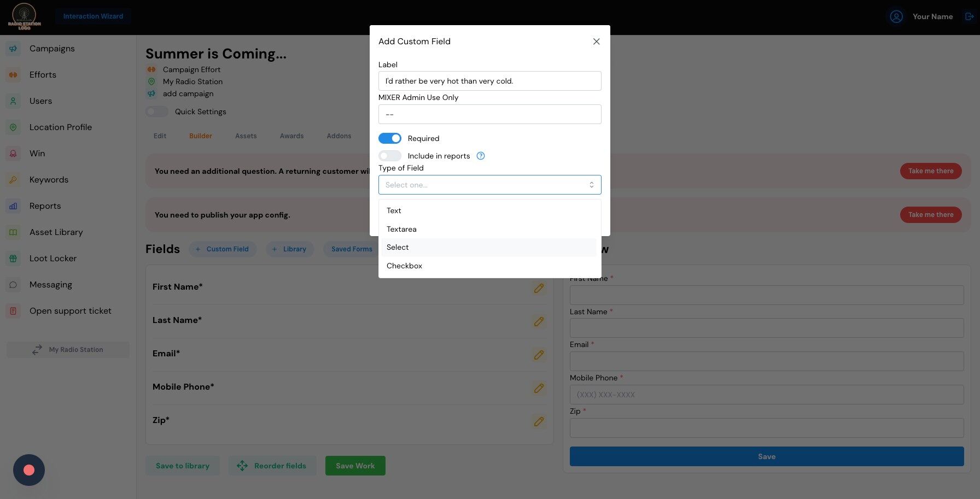The width and height of the screenshot is (980, 499).
Task: Choose the Textarea field type option
Action: [x=489, y=229]
